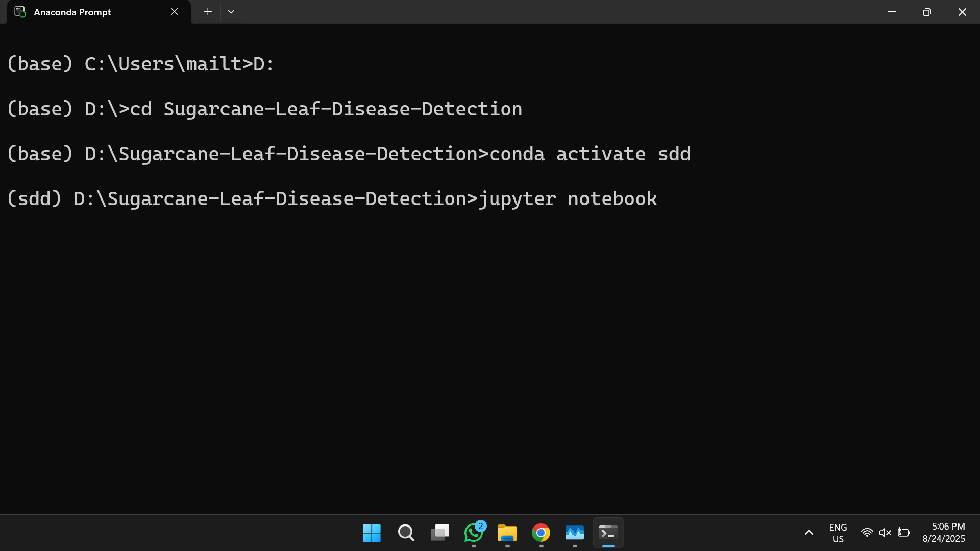Close the terminal window
Image resolution: width=980 pixels, height=551 pixels.
962,12
